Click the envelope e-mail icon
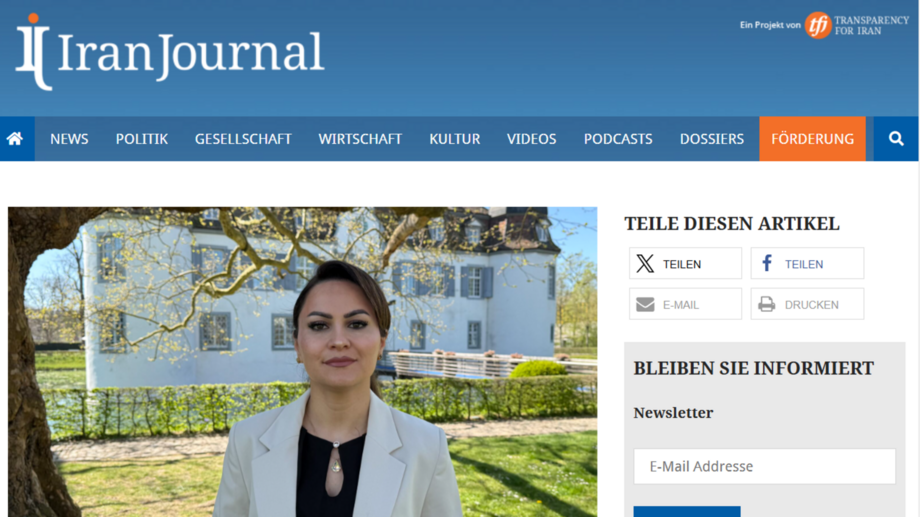Screen dimensions: 920x517 645,305
